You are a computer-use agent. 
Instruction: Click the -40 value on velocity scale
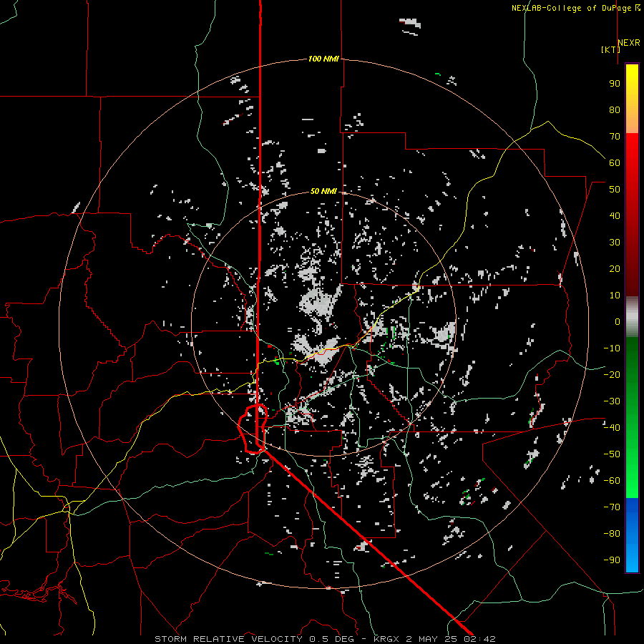click(x=612, y=428)
